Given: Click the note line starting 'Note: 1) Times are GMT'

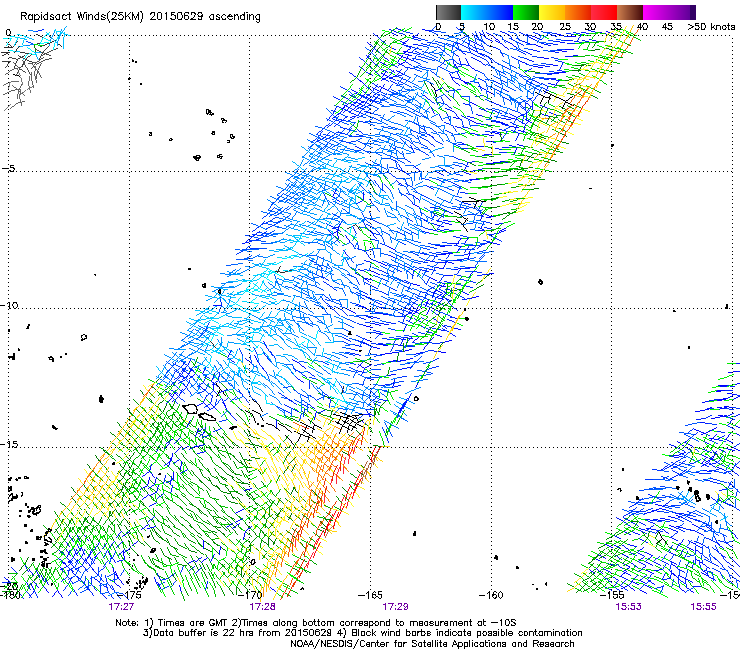Looking at the screenshot, I should tap(316, 623).
